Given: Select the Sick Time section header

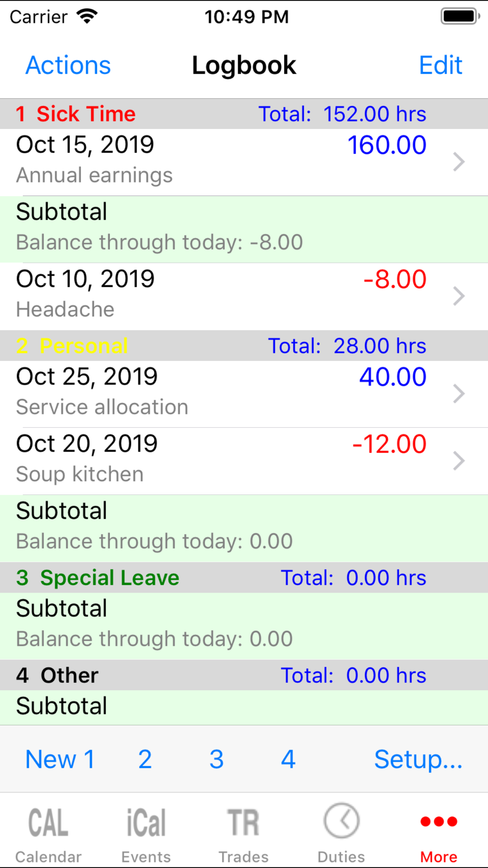Looking at the screenshot, I should click(86, 114).
